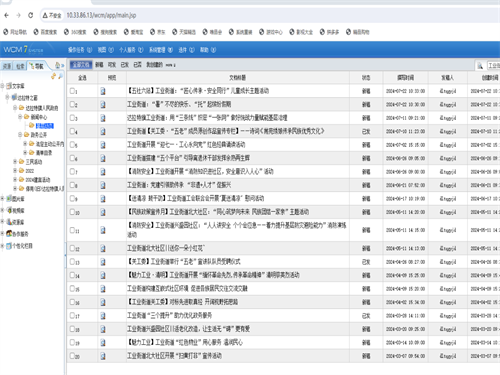This screenshot has height=375, width=500.
Task: Select the 已发 filter link
Action: click(x=125, y=65)
